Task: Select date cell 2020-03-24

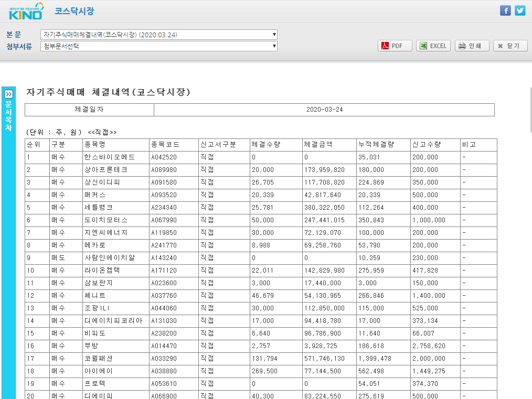Action: point(324,110)
